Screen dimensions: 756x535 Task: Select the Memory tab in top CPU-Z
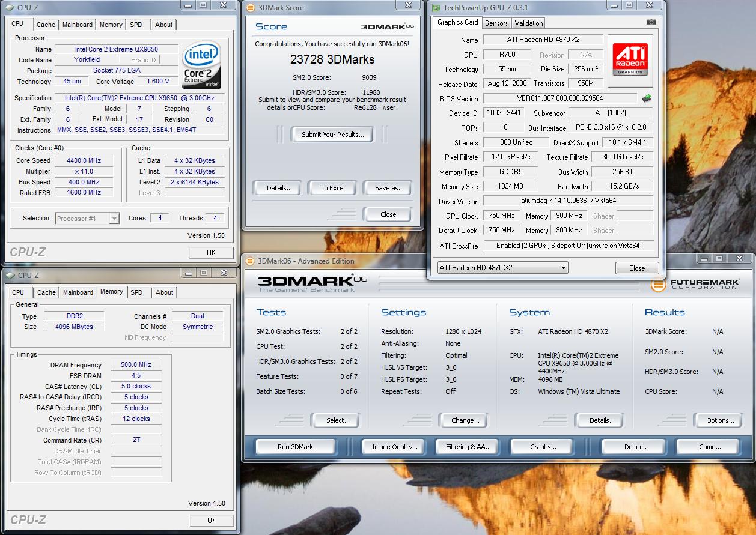pos(111,25)
